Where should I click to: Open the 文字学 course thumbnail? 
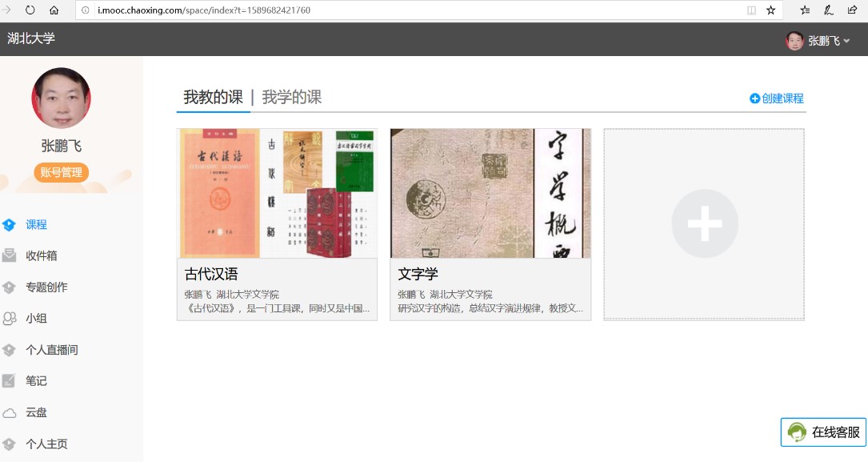pyautogui.click(x=490, y=194)
